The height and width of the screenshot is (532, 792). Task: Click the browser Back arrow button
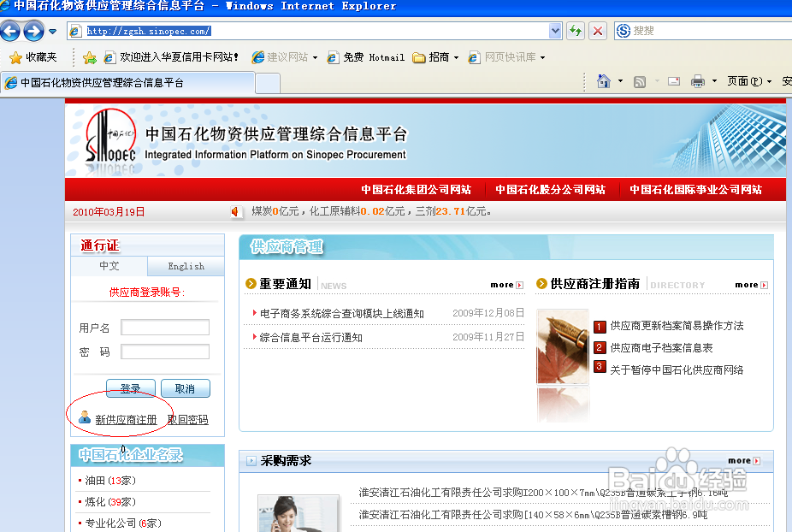pos(10,32)
